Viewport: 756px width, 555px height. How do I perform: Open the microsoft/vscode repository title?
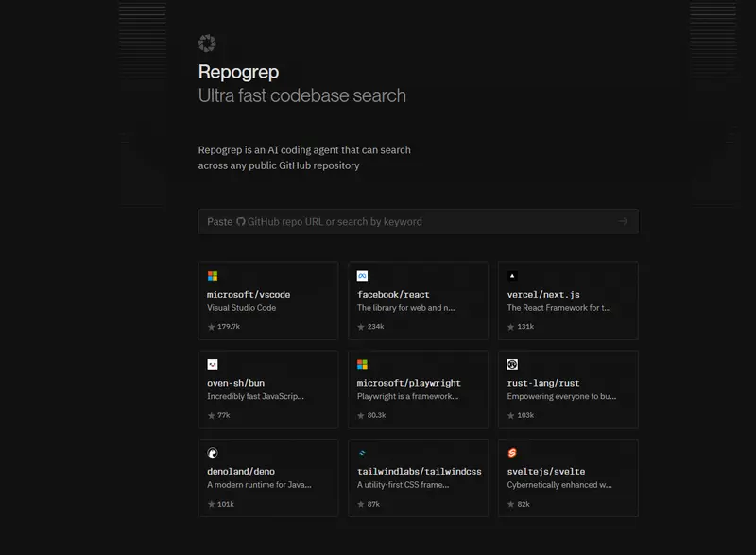[x=249, y=295]
